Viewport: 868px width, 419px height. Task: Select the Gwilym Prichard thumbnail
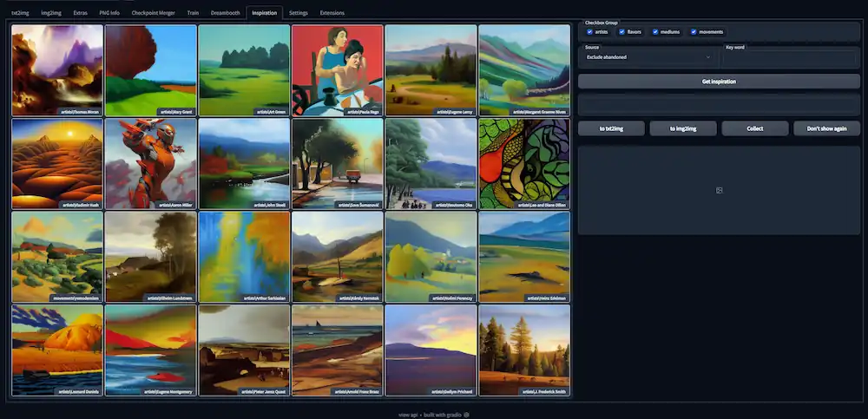pos(431,350)
